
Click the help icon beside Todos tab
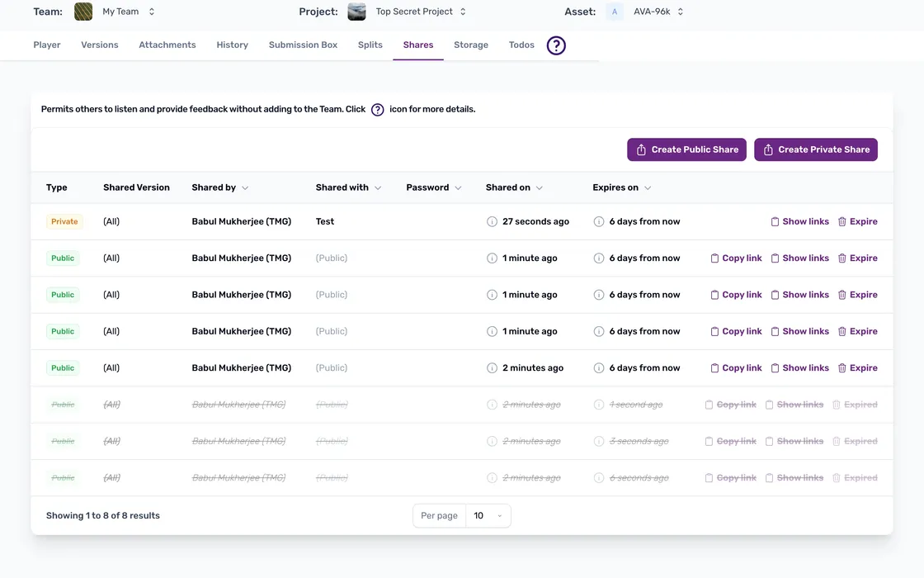point(556,45)
